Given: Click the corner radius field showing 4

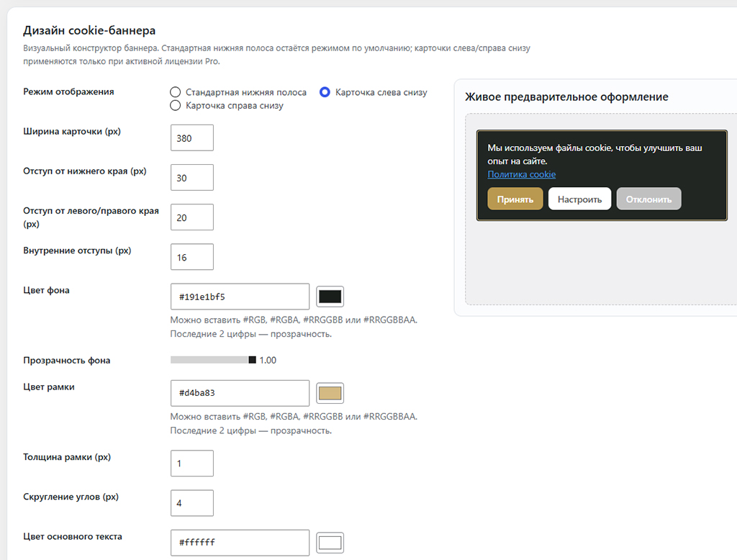Looking at the screenshot, I should pyautogui.click(x=191, y=503).
